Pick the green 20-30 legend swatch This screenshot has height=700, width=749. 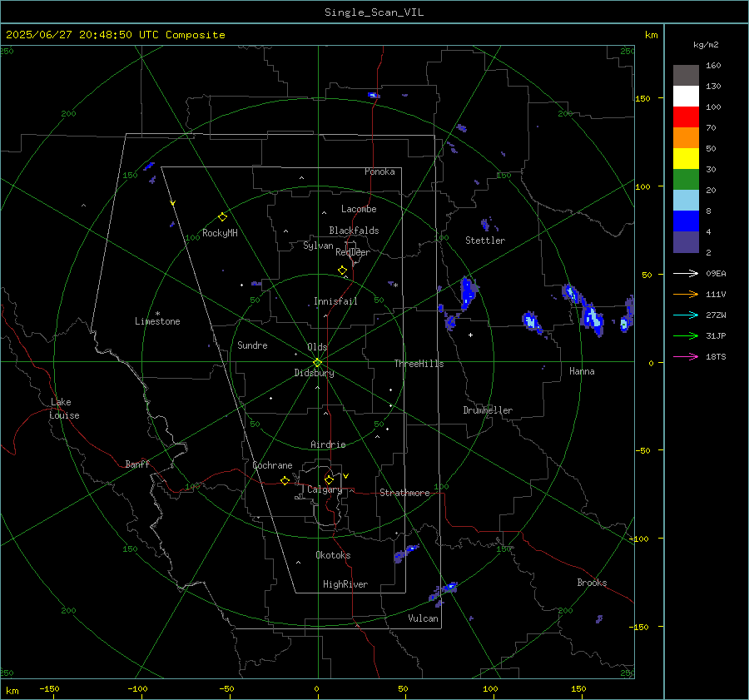686,179
